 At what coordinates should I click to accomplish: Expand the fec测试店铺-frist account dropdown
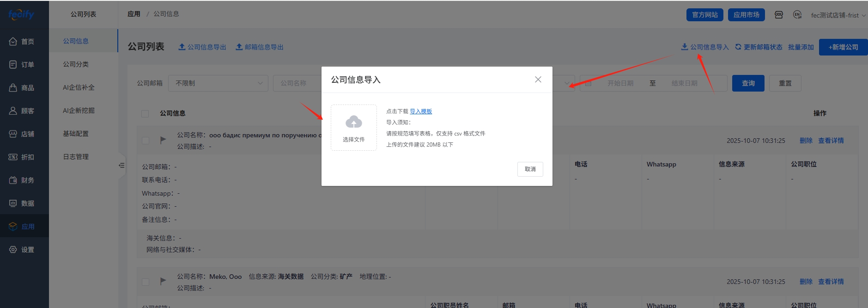[x=838, y=15]
